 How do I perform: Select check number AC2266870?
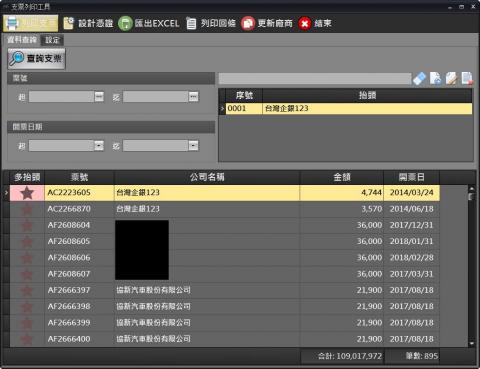(79, 209)
